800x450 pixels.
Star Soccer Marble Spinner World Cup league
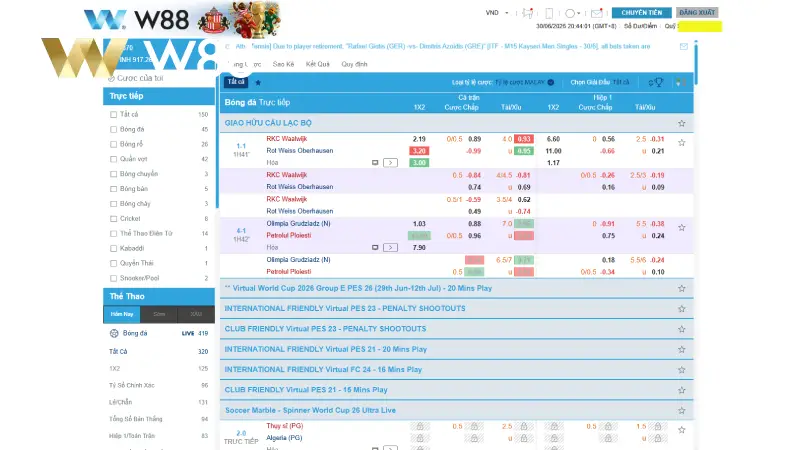(682, 411)
